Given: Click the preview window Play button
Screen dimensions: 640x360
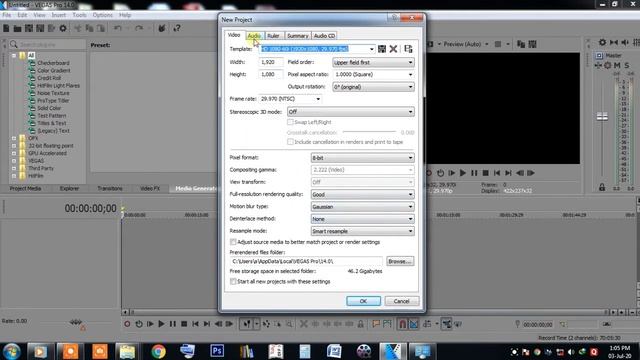Looking at the screenshot, I should pos(462,173).
